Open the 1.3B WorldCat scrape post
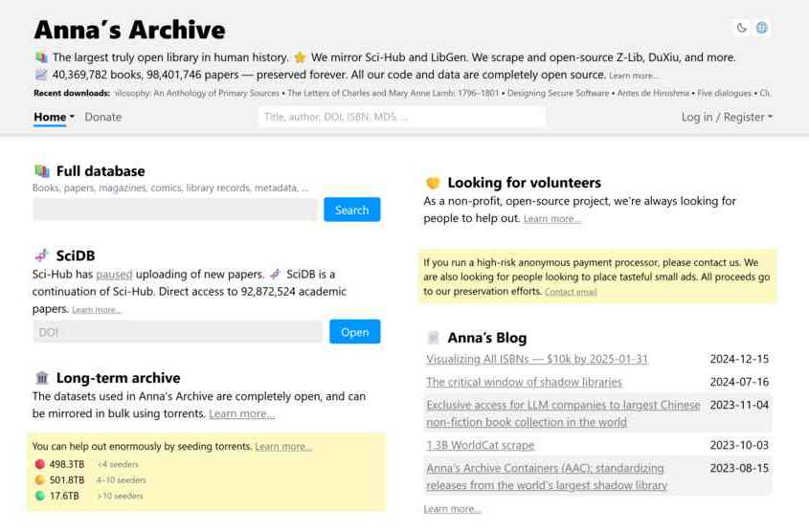The width and height of the screenshot is (809, 532). (480, 445)
